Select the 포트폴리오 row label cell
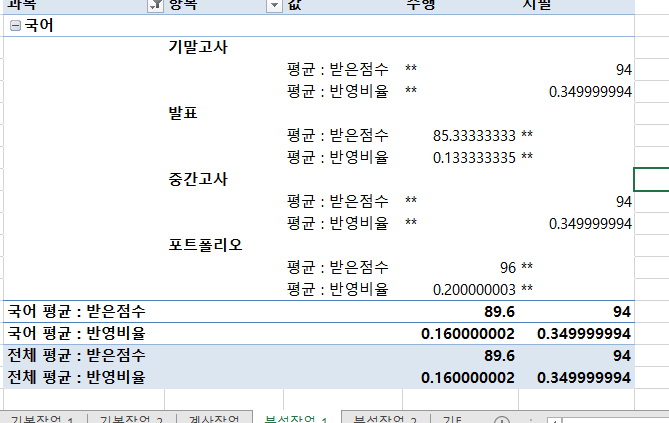 point(207,245)
